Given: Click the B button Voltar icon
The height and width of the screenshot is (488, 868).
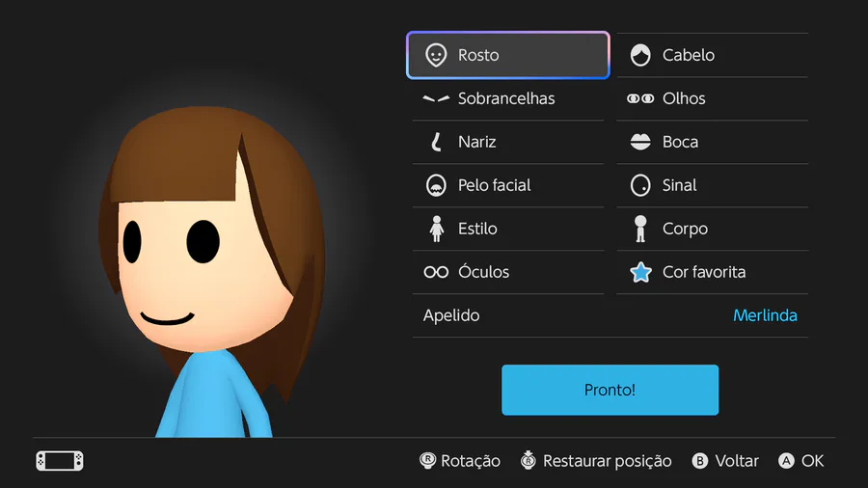Looking at the screenshot, I should tap(700, 461).
